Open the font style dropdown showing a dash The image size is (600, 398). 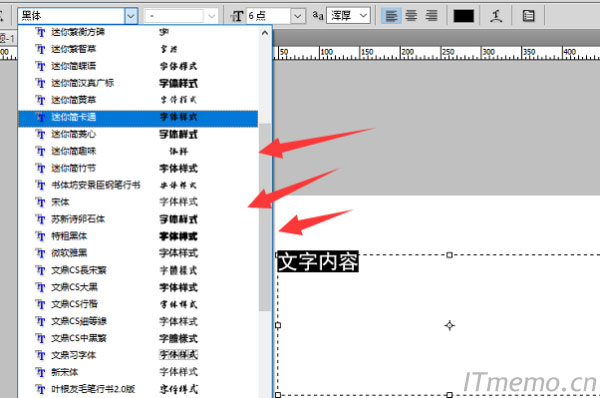pyautogui.click(x=181, y=16)
